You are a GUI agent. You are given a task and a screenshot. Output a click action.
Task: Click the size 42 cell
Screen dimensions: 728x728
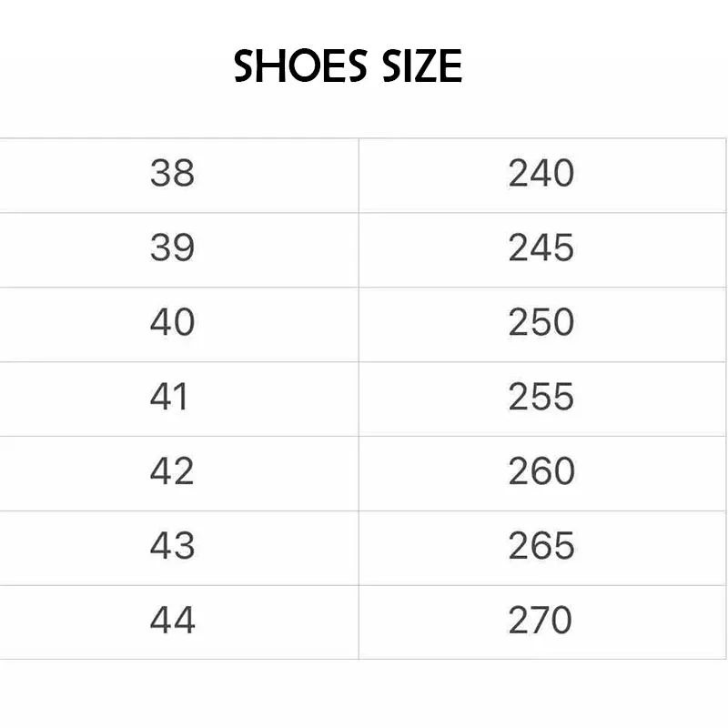[x=172, y=471]
